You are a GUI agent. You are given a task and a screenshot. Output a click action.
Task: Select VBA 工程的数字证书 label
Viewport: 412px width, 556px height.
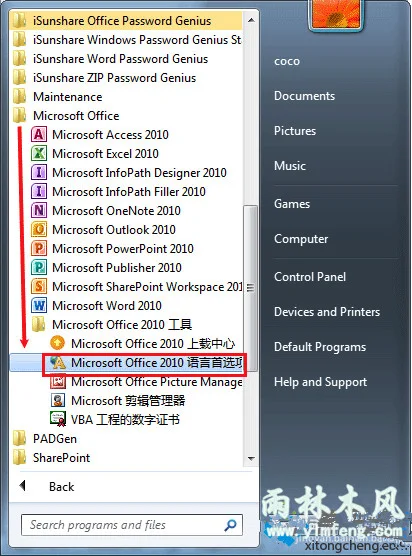tap(125, 420)
